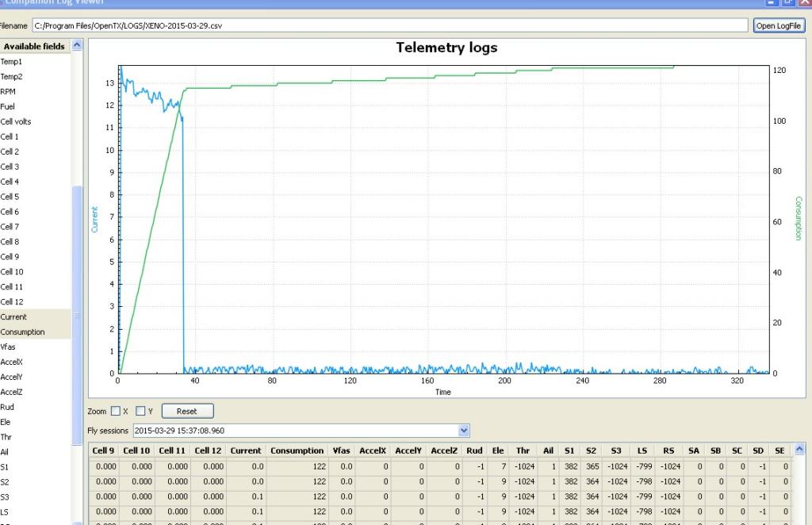812x525 pixels.
Task: Click the Thr column header
Action: 523,450
